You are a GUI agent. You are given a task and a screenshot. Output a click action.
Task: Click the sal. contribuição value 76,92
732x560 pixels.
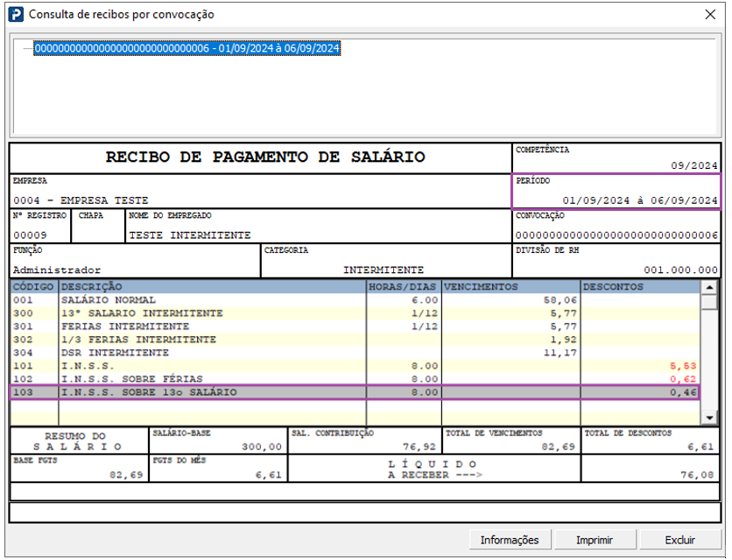click(x=419, y=447)
